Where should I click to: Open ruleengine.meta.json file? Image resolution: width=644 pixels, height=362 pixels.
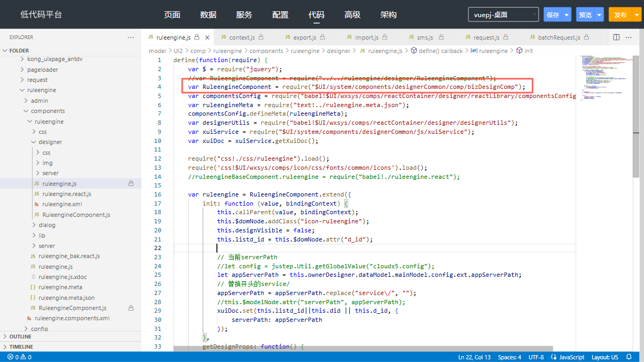pos(71,298)
